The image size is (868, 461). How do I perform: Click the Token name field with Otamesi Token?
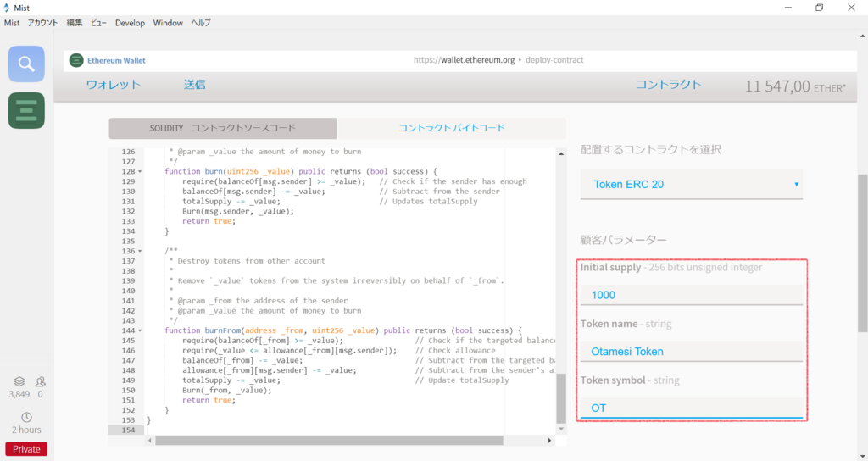point(692,352)
